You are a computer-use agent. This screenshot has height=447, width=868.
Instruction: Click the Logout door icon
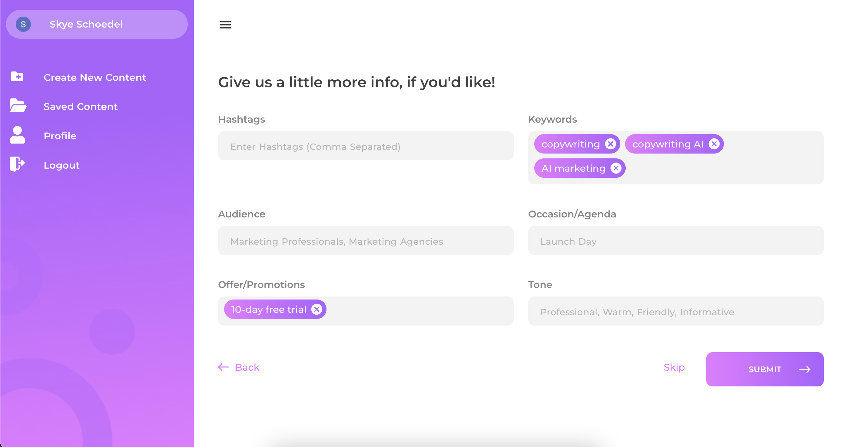coord(17,164)
